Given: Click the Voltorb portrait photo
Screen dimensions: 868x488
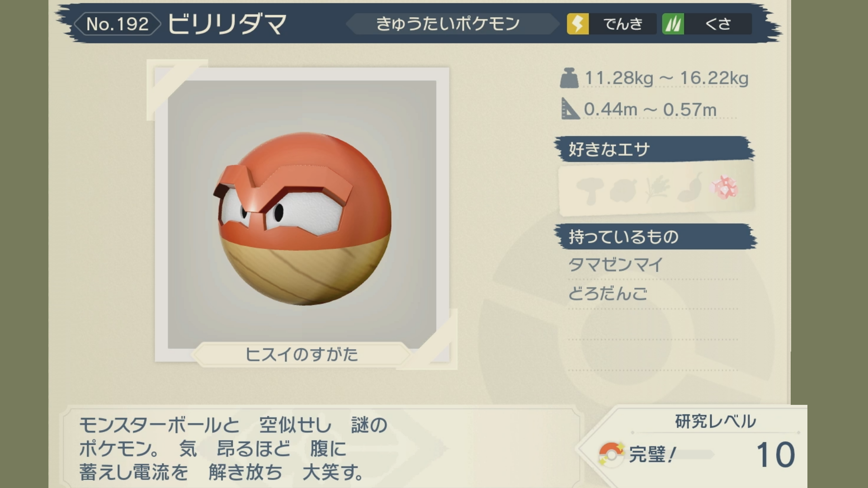Looking at the screenshot, I should coord(302,215).
